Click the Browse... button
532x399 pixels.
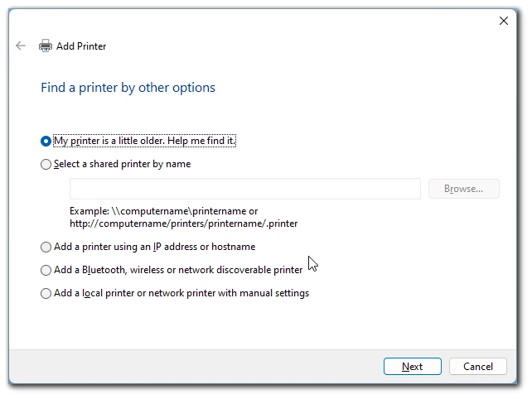464,189
